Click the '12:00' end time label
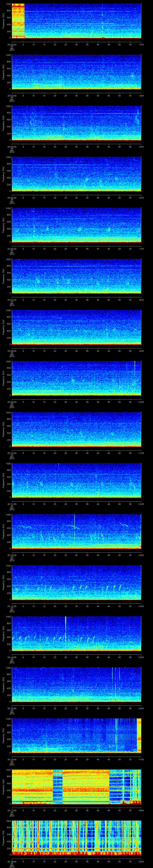153x868 pixels. pyautogui.click(x=141, y=504)
